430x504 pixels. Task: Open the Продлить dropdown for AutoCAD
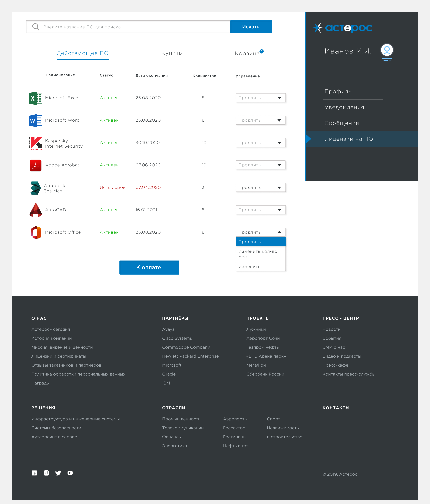tap(260, 210)
